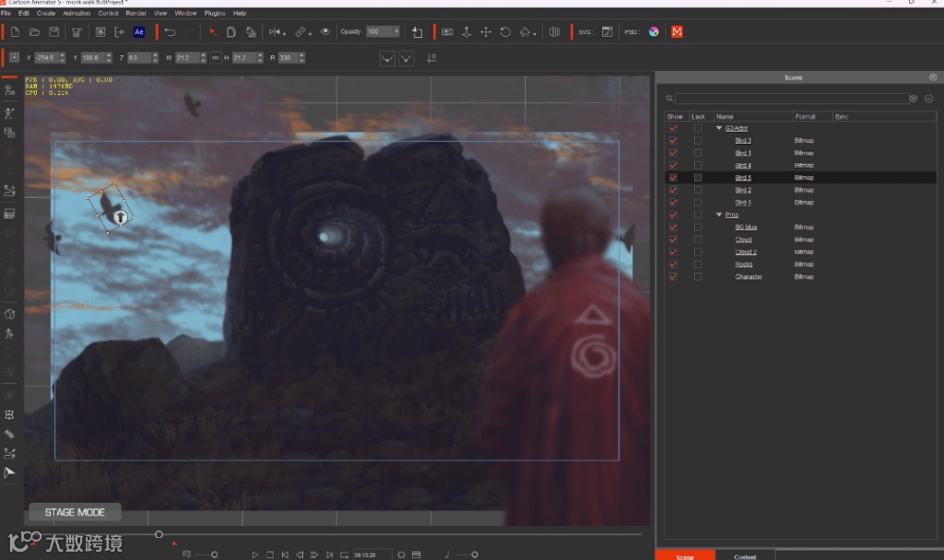
Task: Jump to the start frame
Action: click(x=285, y=554)
